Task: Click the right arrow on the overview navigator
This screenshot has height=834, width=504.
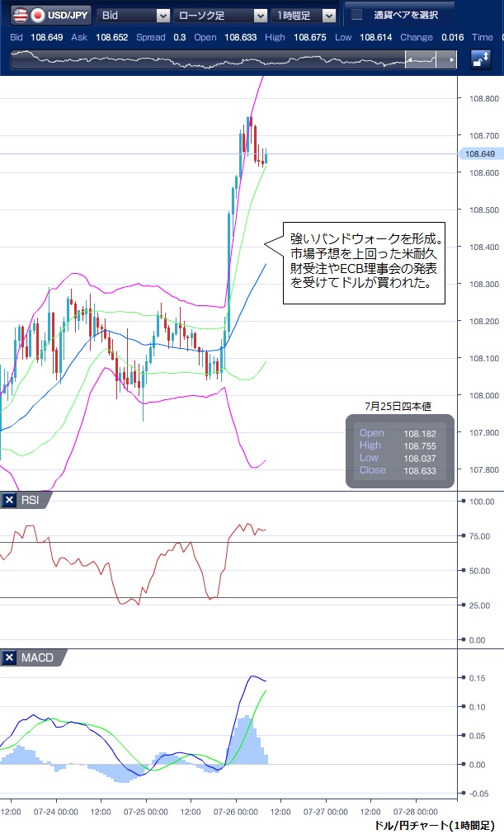Action: 450,60
